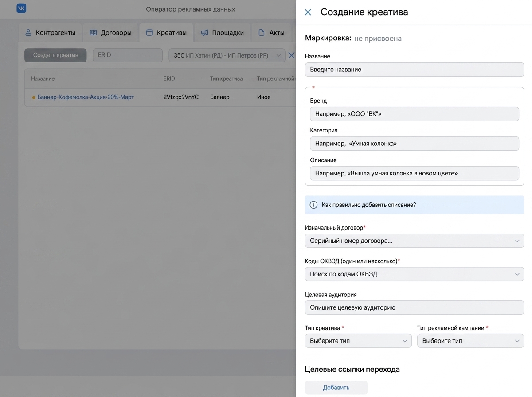This screenshot has height=397, width=532.
Task: Open the Акты tab
Action: pyautogui.click(x=271, y=32)
